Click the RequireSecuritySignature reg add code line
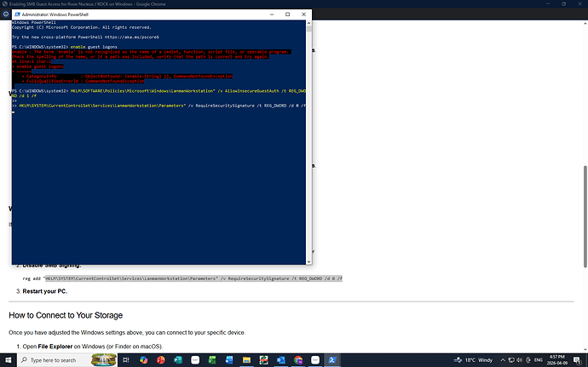The height and width of the screenshot is (367, 588). click(182, 278)
